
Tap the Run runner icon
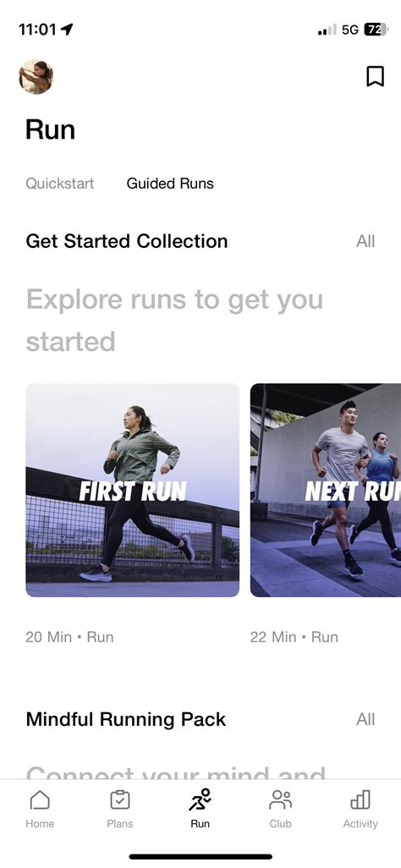coord(200,799)
